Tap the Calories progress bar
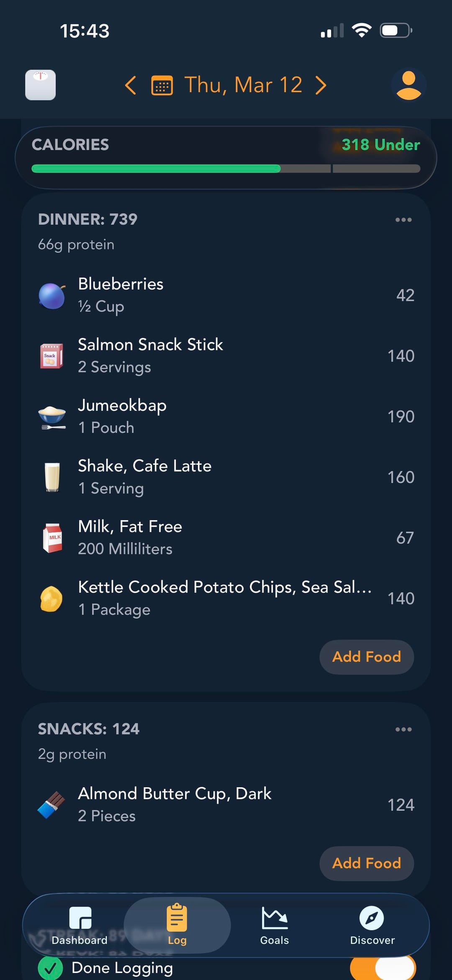452x980 pixels. click(226, 168)
